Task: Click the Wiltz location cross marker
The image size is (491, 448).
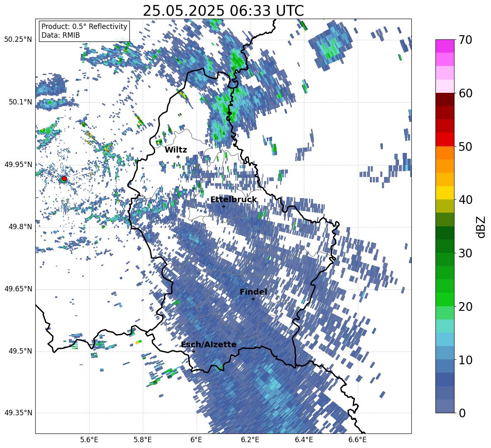Action: (x=178, y=157)
